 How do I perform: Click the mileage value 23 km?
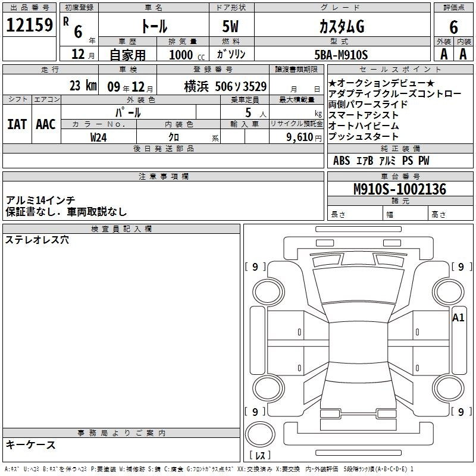tap(83, 85)
